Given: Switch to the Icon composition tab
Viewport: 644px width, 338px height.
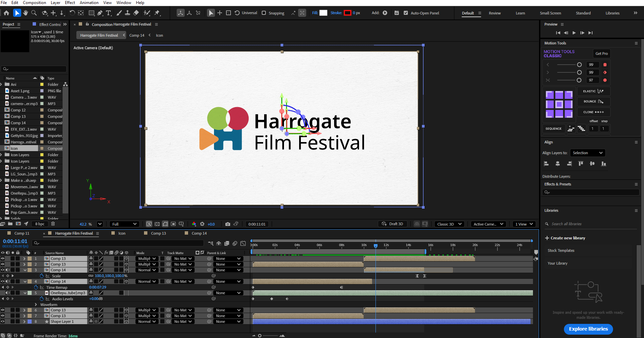Looking at the screenshot, I should pyautogui.click(x=121, y=233).
